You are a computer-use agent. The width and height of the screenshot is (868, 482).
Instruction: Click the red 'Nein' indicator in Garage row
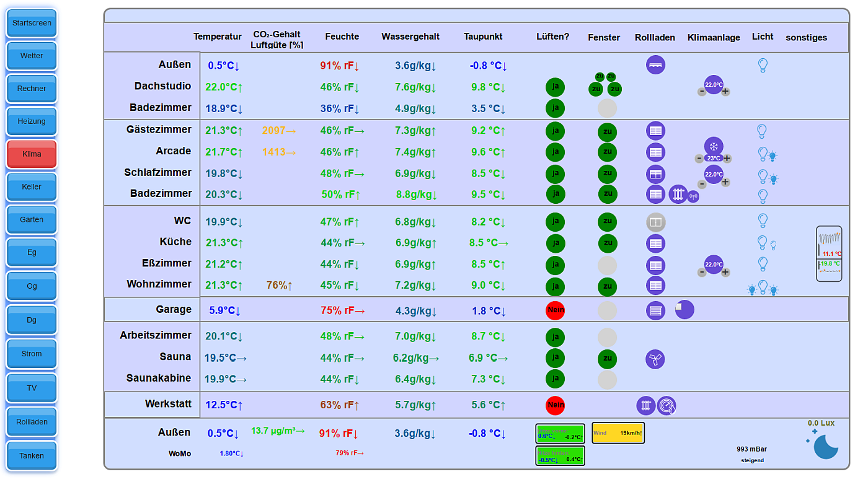coord(556,310)
